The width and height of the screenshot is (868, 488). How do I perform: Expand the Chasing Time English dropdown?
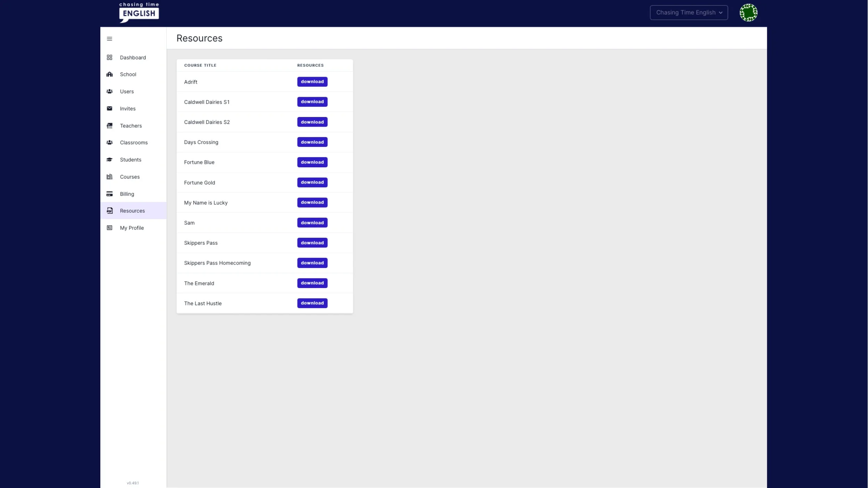pyautogui.click(x=688, y=12)
